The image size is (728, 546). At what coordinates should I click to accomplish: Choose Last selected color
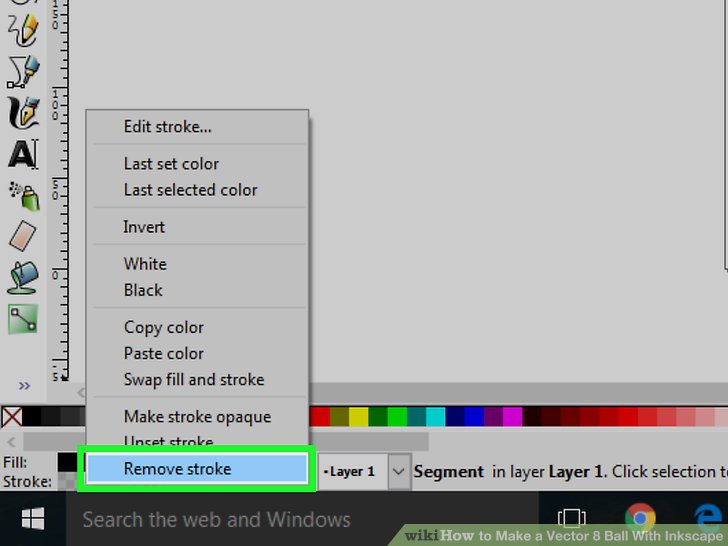click(x=198, y=190)
